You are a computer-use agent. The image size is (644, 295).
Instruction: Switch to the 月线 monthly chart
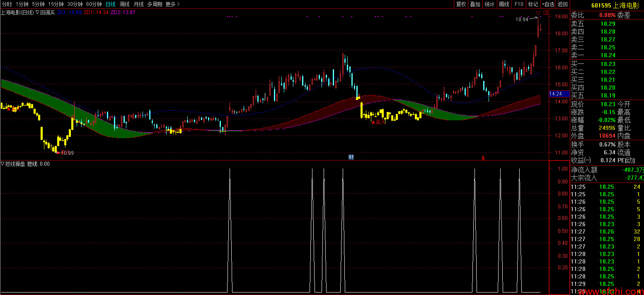tap(139, 4)
